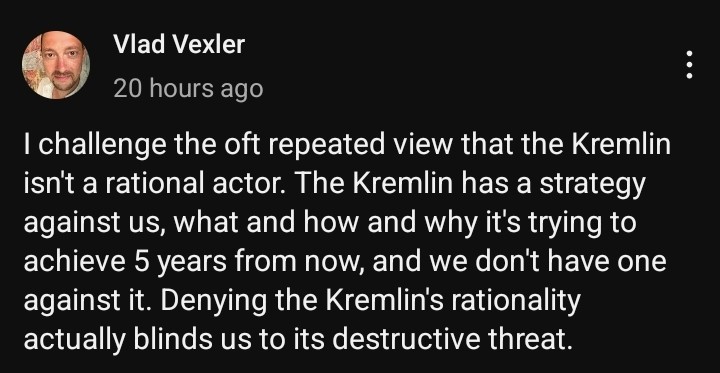Click the phrase "against us"
The height and width of the screenshot is (373, 720).
pyautogui.click(x=93, y=223)
